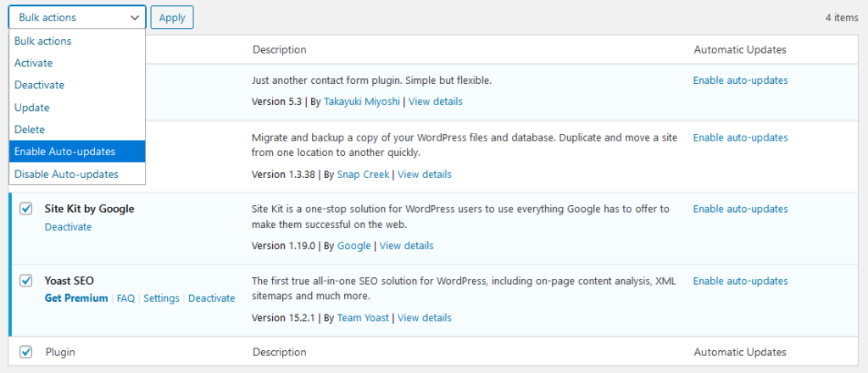Screen dimensions: 868x373
Task: Deactivate the Site Kit by Google plugin
Action: coord(68,227)
